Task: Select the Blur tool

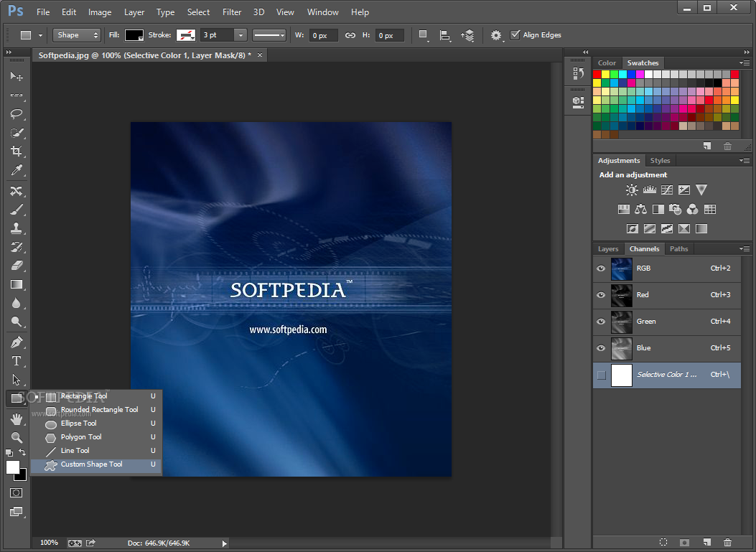Action: click(17, 303)
